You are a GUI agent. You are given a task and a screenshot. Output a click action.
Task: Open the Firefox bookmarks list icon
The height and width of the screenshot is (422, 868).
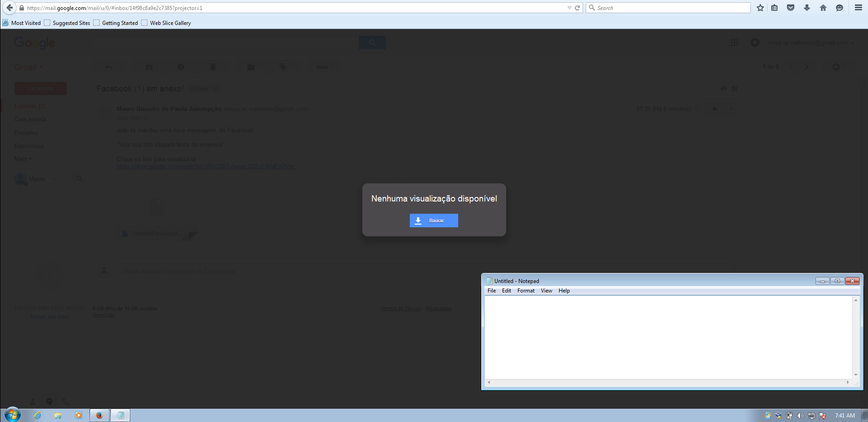(774, 8)
